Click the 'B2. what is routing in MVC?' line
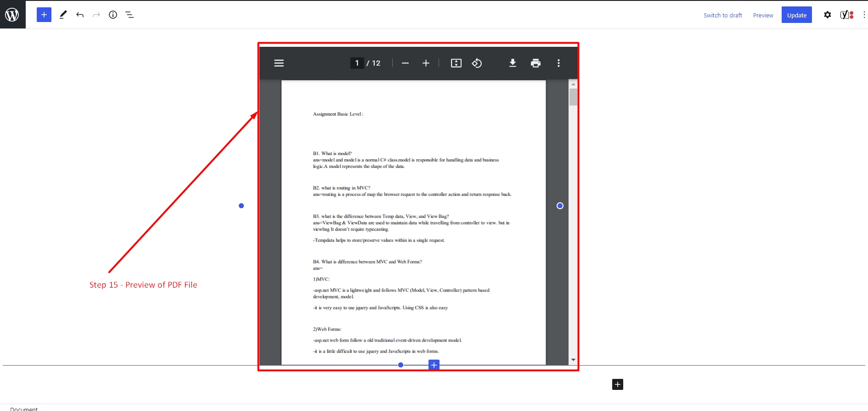Screen dimensions: 868x411 (x=342, y=188)
